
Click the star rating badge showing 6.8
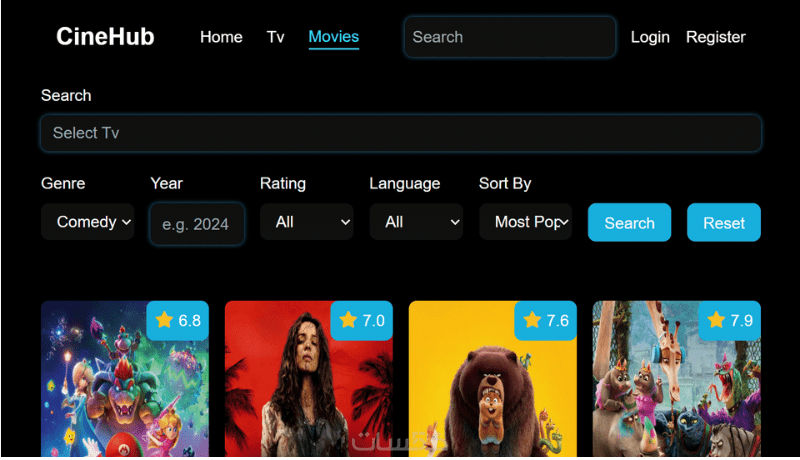click(x=178, y=320)
